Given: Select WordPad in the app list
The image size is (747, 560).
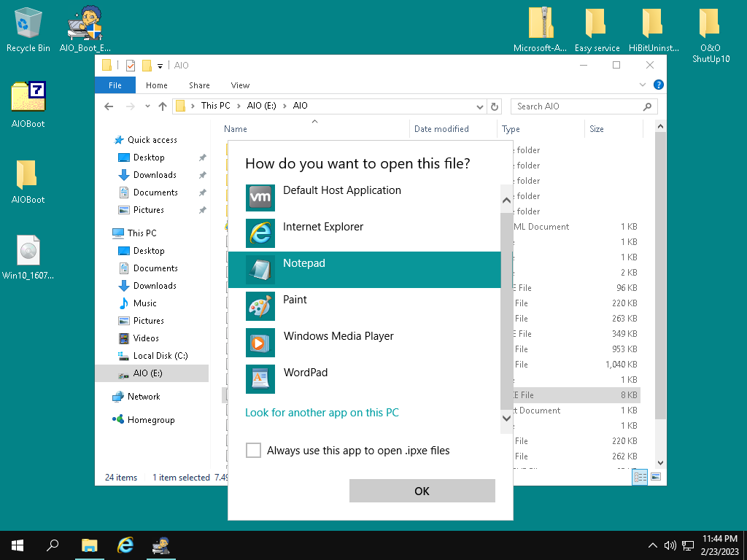Looking at the screenshot, I should [364, 379].
